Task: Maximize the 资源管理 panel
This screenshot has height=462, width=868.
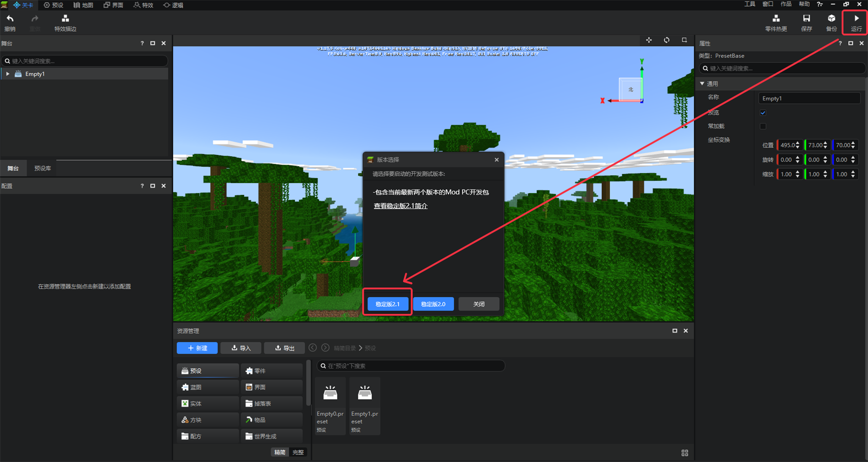Action: [x=675, y=331]
